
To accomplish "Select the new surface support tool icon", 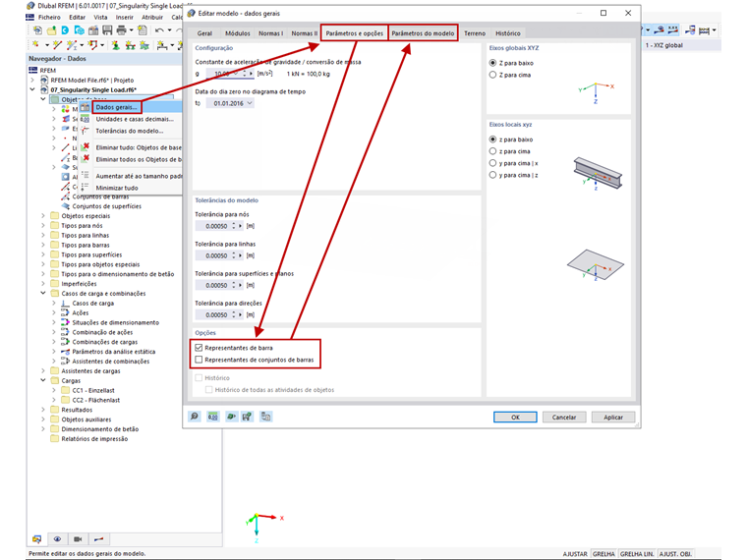I will 144,45.
